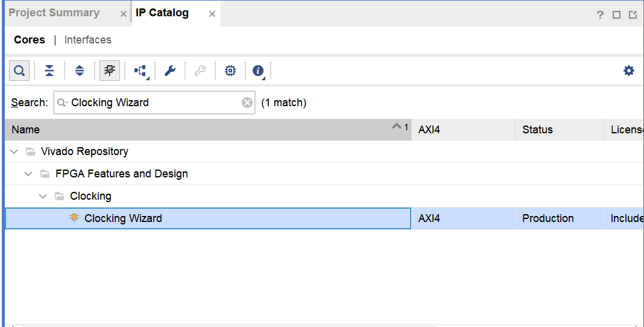Screen dimensions: 644x327
Task: Switch to the Interfaces view
Action: click(88, 40)
